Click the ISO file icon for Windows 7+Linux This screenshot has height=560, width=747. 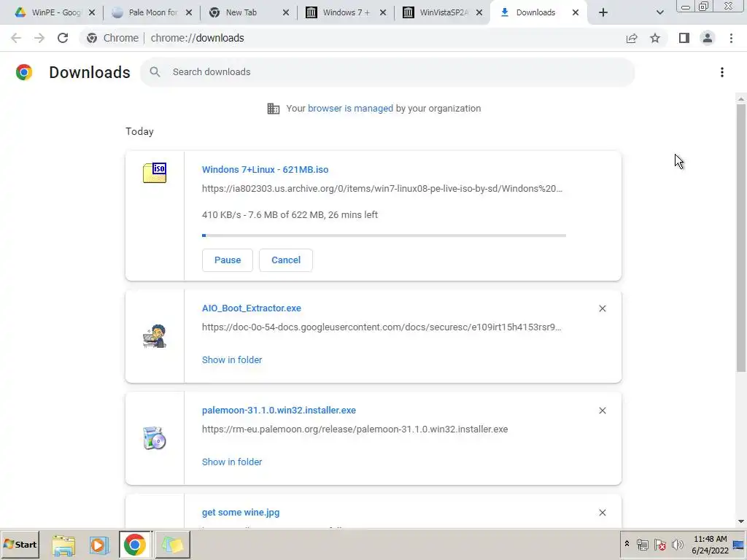tap(155, 172)
